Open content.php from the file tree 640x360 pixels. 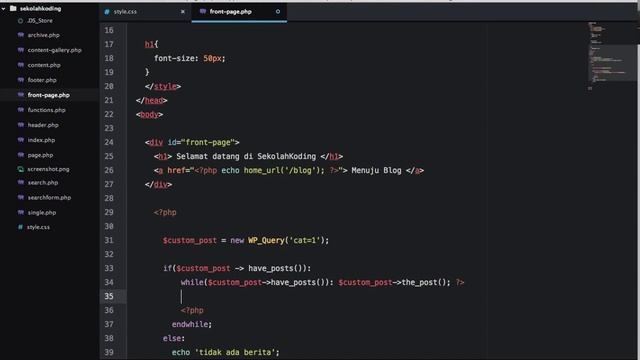click(44, 65)
